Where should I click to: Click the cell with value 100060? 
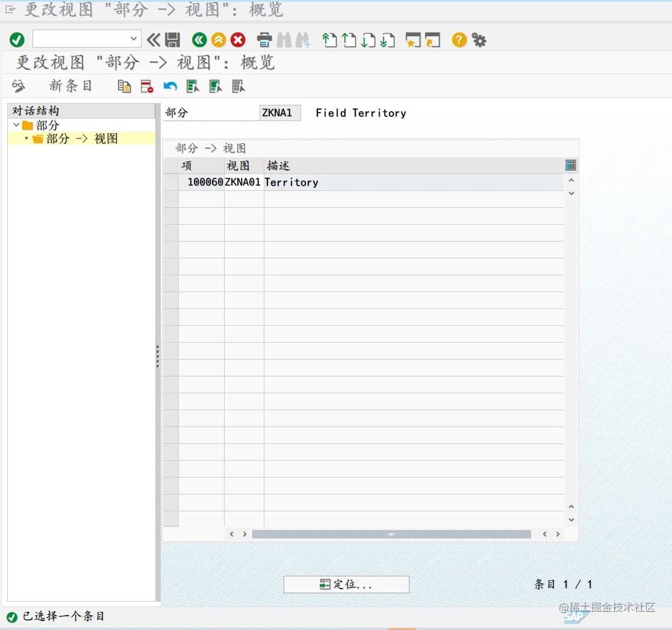[202, 182]
